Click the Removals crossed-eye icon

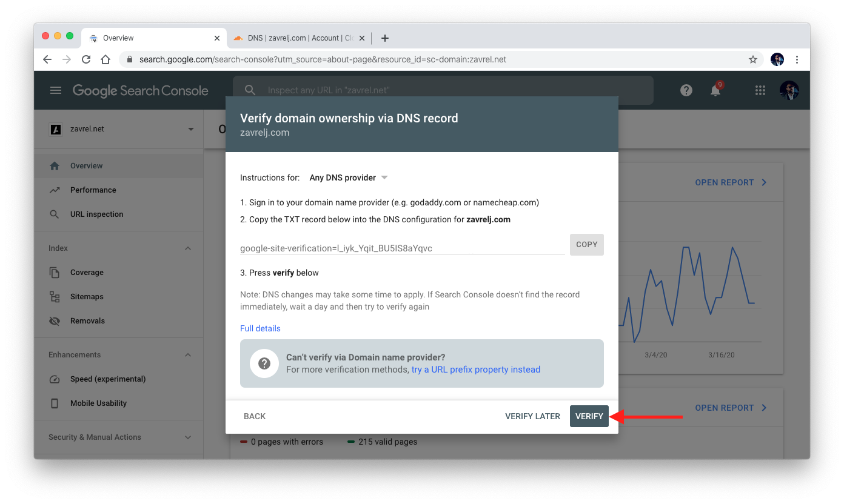(55, 321)
